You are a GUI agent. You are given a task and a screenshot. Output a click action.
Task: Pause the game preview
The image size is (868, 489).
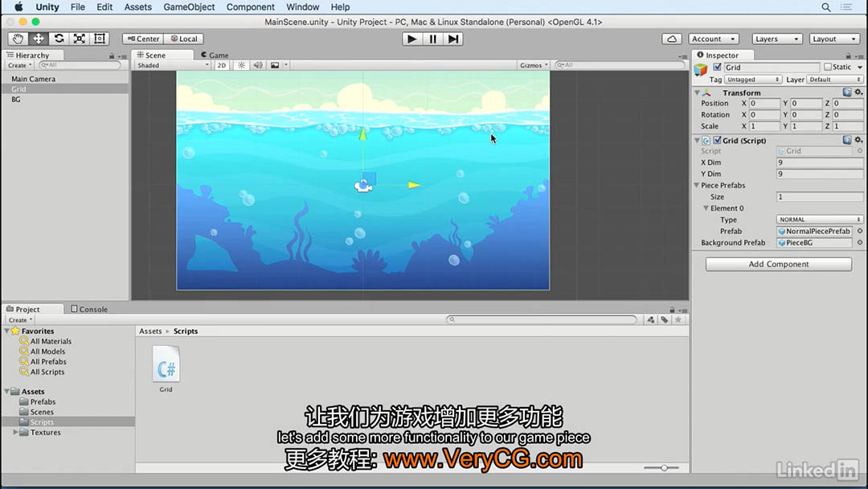pos(432,39)
